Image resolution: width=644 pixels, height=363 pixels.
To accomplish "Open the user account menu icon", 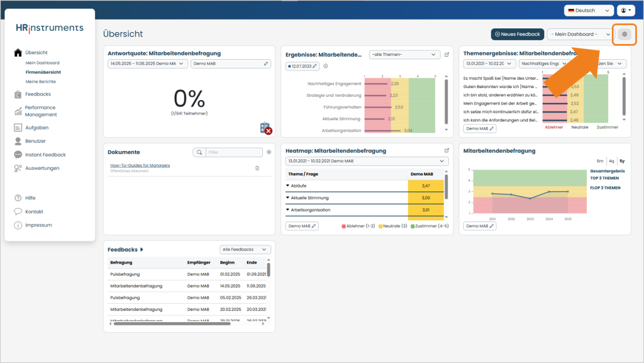I will [626, 10].
